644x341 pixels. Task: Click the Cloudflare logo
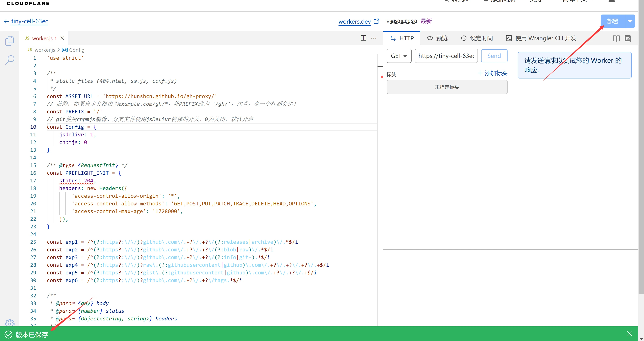[28, 3]
